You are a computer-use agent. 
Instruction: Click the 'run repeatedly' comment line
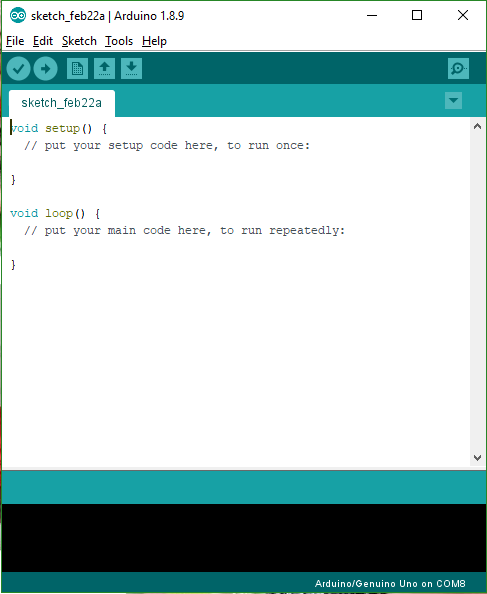(184, 230)
